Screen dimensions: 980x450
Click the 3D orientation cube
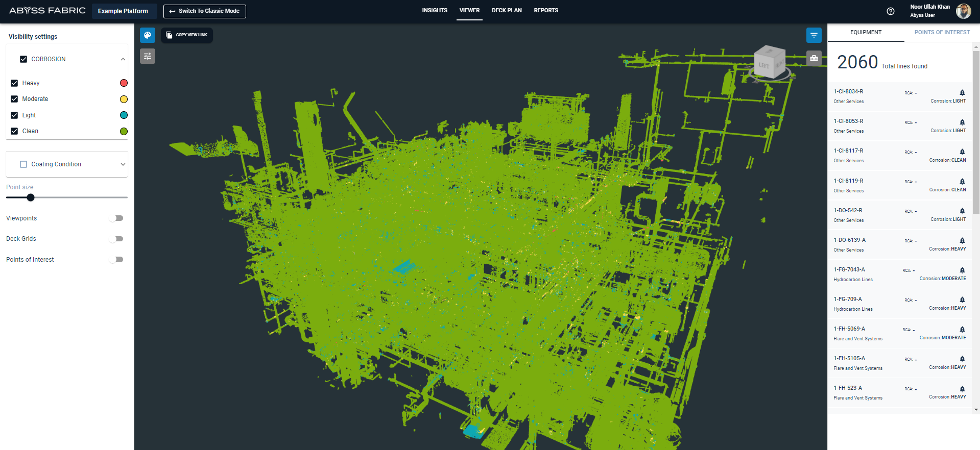(x=770, y=63)
